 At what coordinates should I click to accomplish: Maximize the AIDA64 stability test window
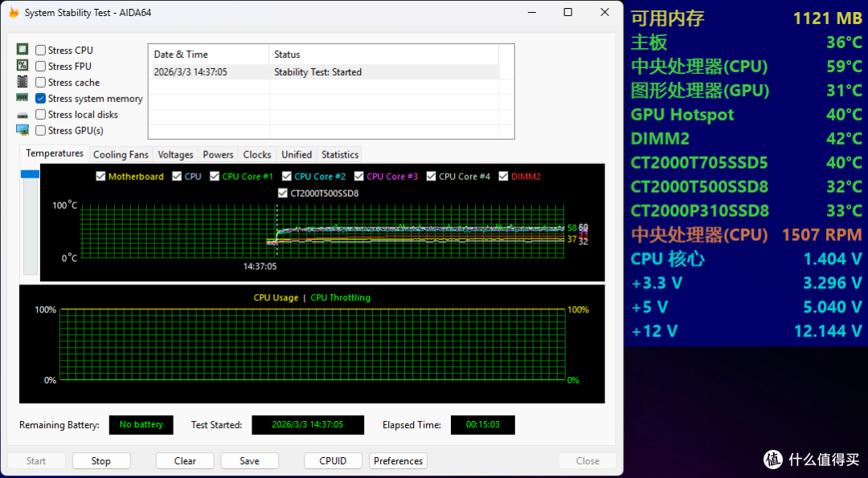tap(568, 12)
